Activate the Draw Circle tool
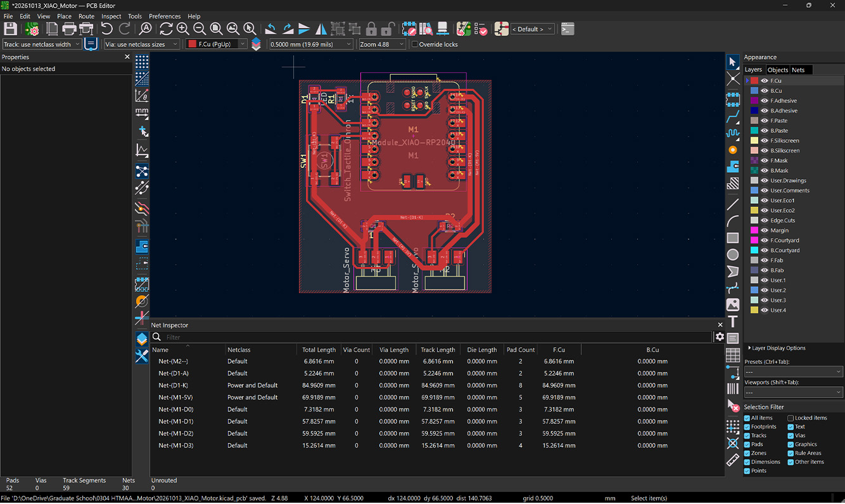 tap(733, 255)
